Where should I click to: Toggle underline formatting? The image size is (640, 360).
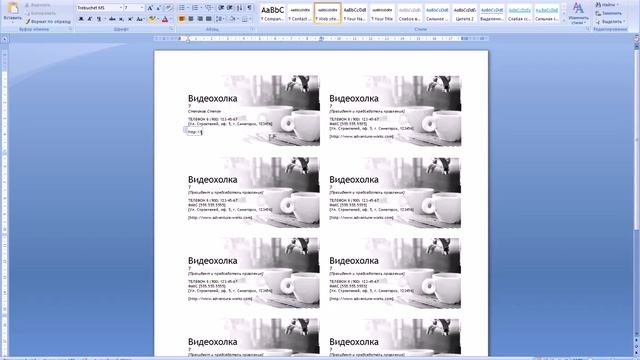click(x=98, y=19)
